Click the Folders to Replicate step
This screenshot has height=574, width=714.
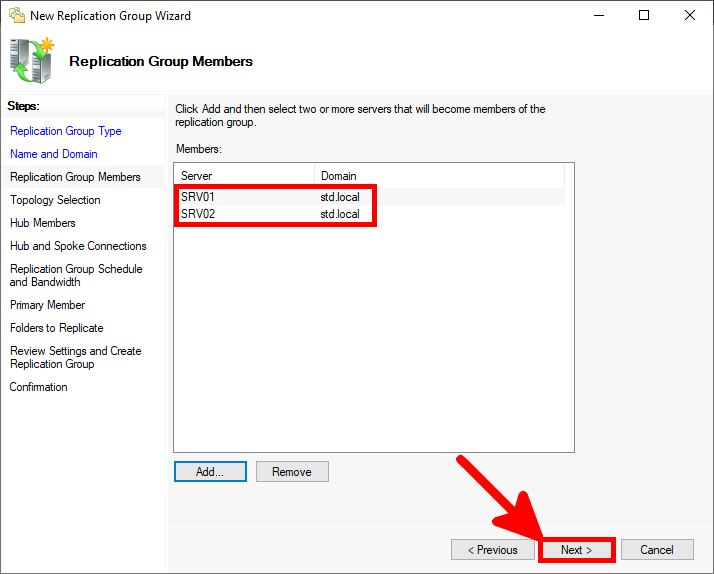(56, 328)
